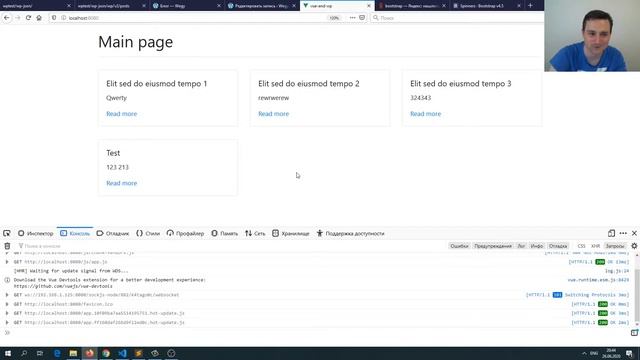
Task: Toggle the XHR console filter
Action: tap(596, 246)
